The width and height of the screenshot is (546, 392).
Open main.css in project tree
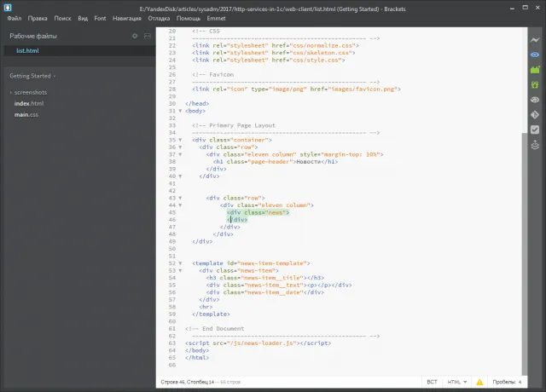[x=26, y=114]
